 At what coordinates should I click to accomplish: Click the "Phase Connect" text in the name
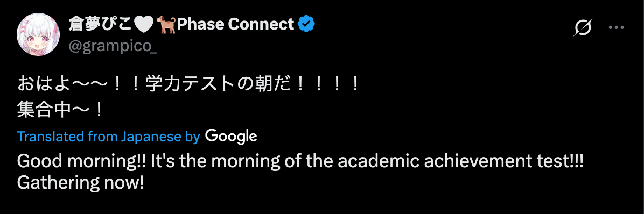pyautogui.click(x=235, y=25)
